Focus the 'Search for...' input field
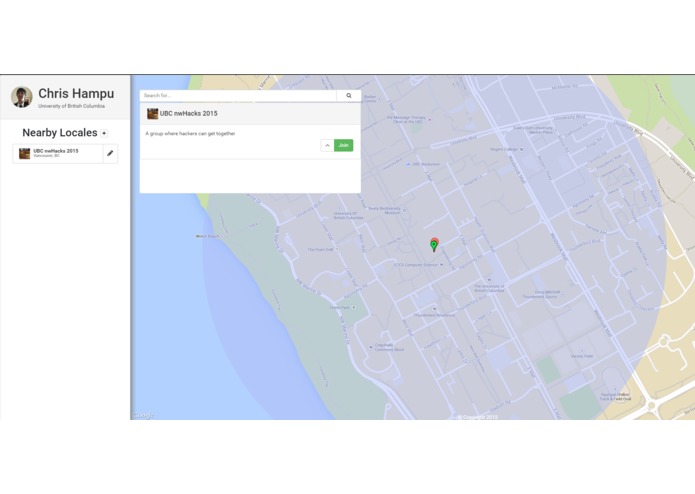 tap(238, 95)
